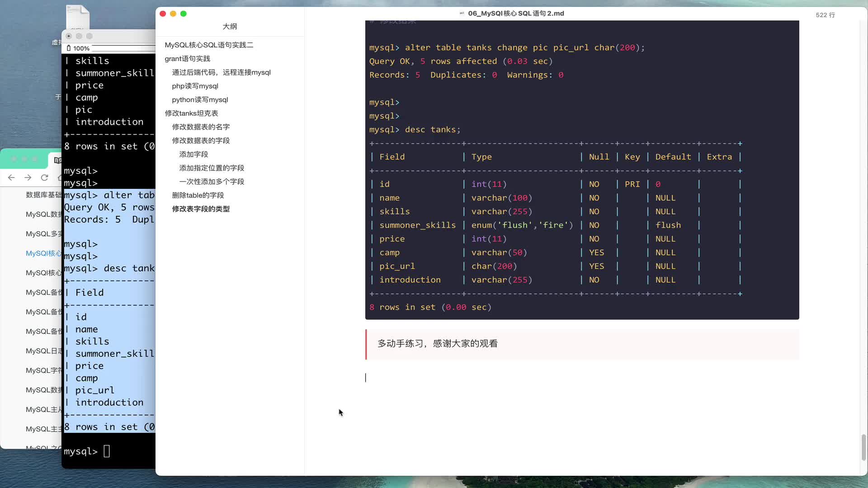Viewport: 868px width, 488px height.
Task: Click pic_url field cell in the table
Action: pyautogui.click(x=397, y=266)
